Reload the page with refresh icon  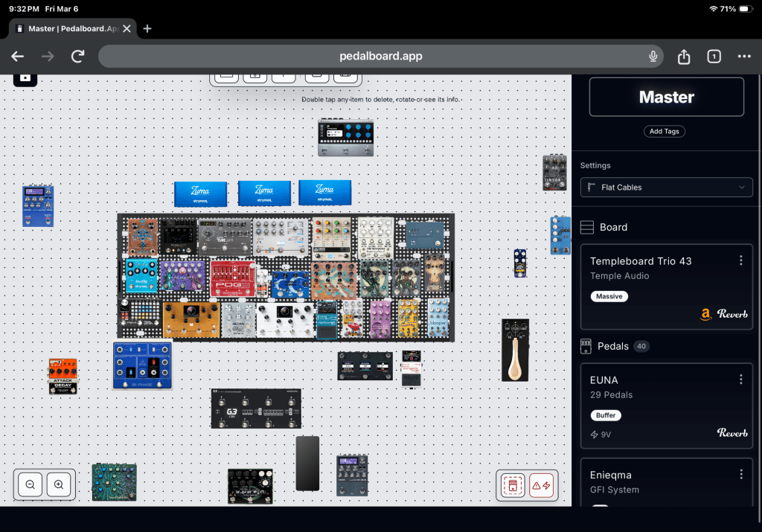[77, 57]
